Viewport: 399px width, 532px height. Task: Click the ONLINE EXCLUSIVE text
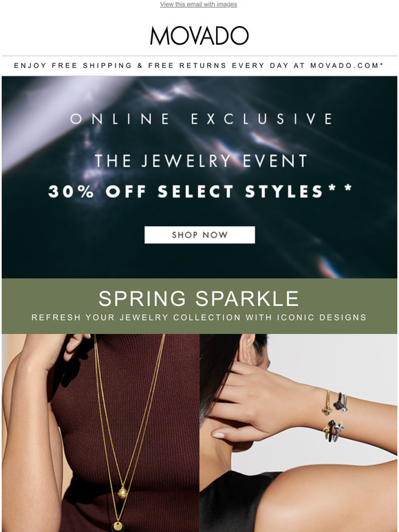tap(202, 119)
